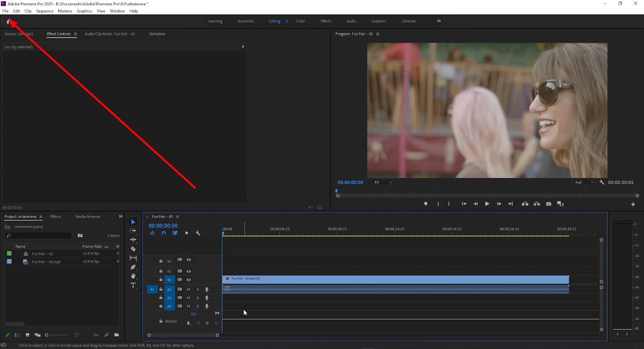Image resolution: width=644 pixels, height=349 pixels.
Task: Open timeline display settings wrench
Action: [198, 233]
